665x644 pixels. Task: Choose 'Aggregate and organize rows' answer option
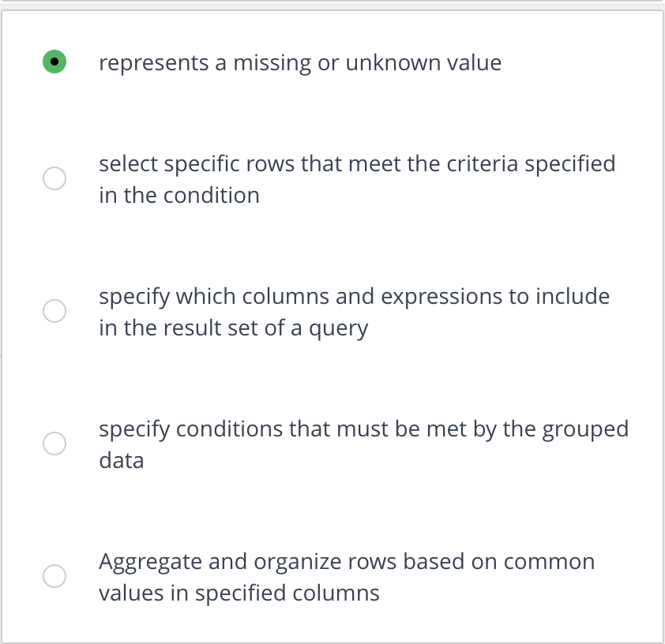[54, 575]
